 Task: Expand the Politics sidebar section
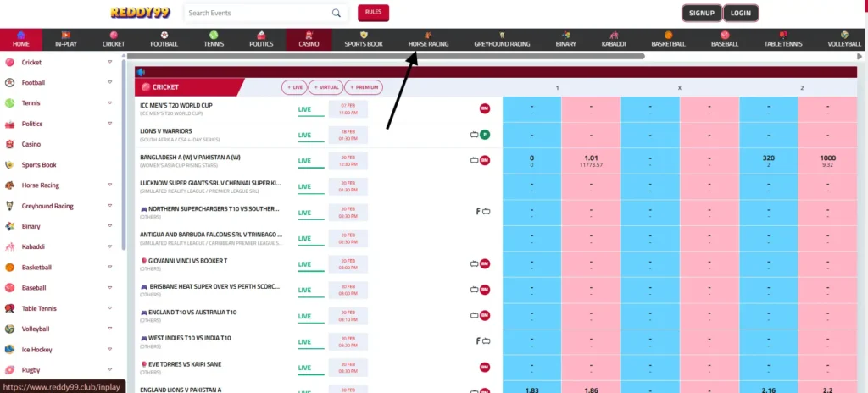coord(109,124)
